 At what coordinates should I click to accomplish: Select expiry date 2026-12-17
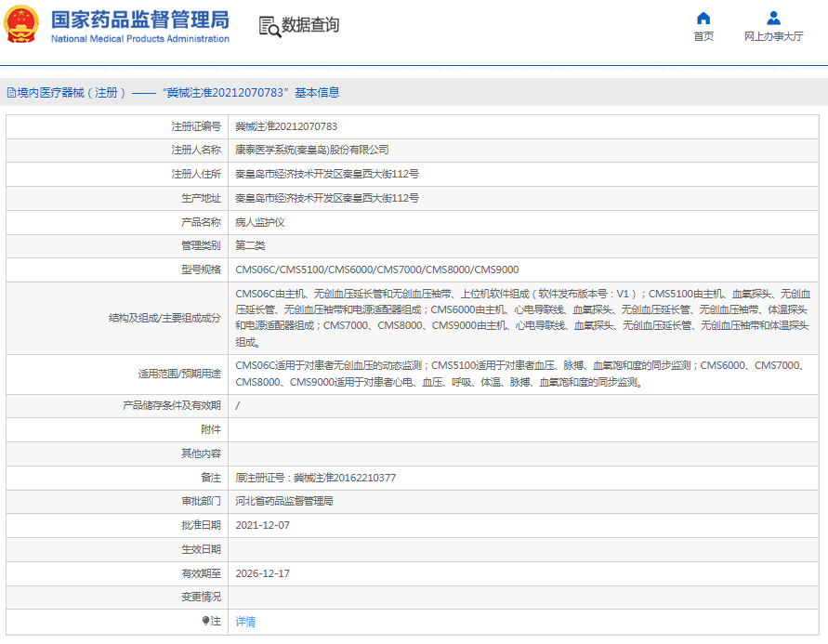pyautogui.click(x=262, y=573)
